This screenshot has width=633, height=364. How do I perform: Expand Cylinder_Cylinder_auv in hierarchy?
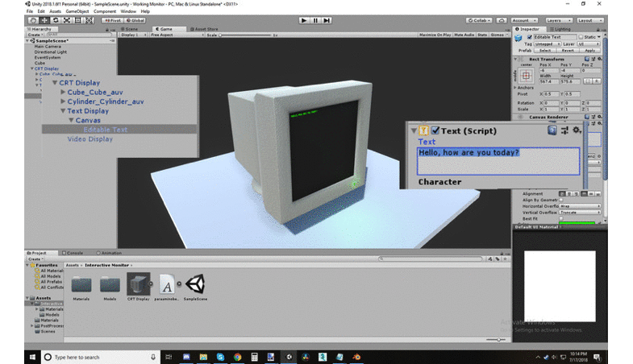pos(63,101)
